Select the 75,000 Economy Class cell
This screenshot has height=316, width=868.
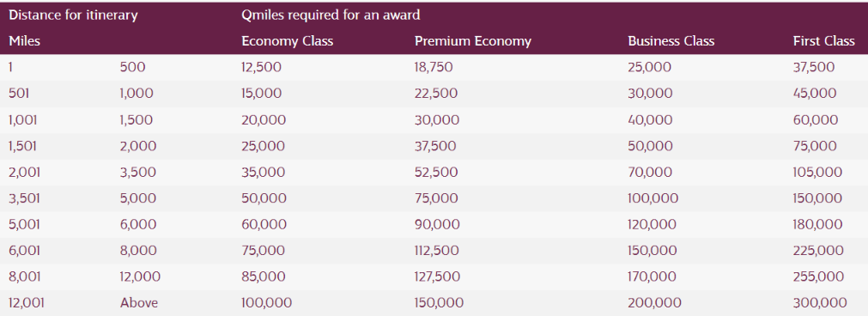click(x=264, y=250)
